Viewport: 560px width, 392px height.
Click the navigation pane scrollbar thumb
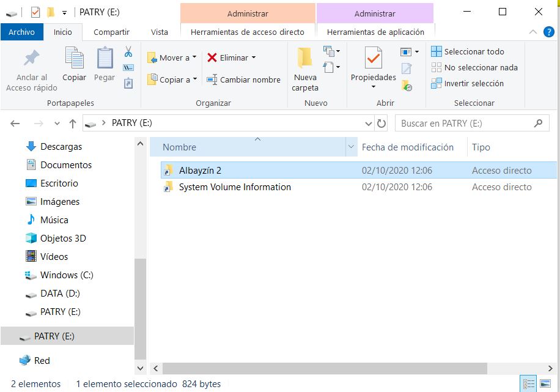tap(140, 309)
